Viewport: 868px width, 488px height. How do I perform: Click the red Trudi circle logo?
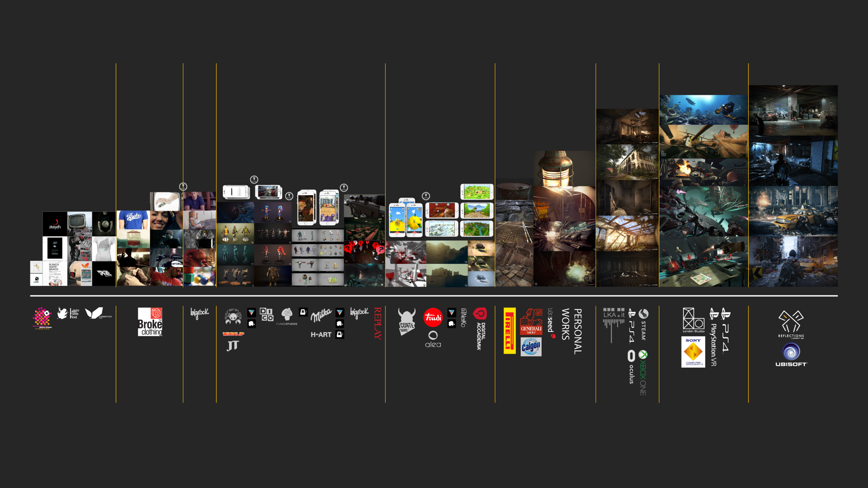[x=433, y=318]
